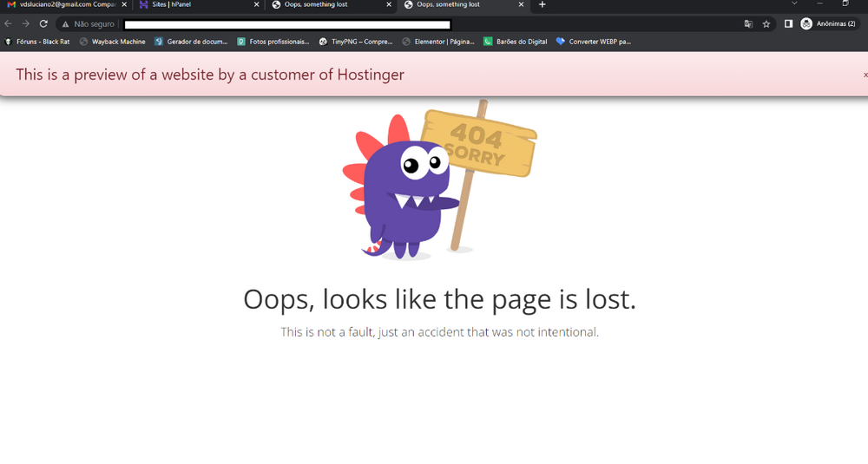Go back to previous page
868x464 pixels.
[x=8, y=23]
